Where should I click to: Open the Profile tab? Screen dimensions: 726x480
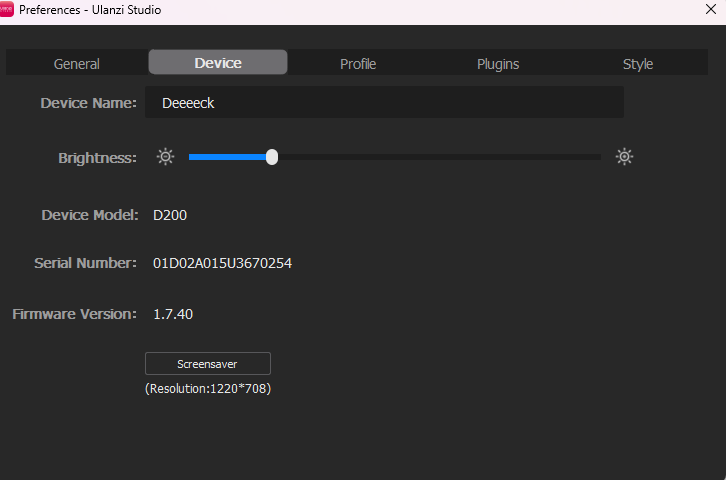358,63
